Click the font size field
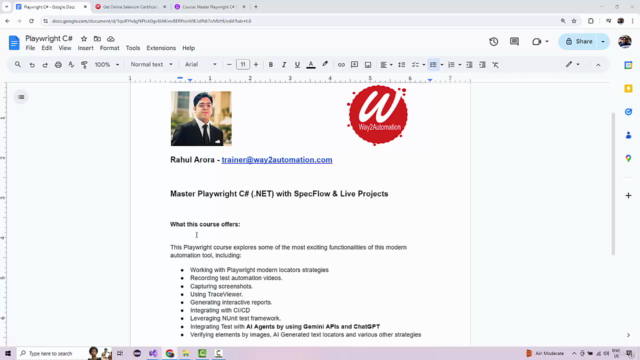Viewport: 640px width, 360px height. coord(242,64)
